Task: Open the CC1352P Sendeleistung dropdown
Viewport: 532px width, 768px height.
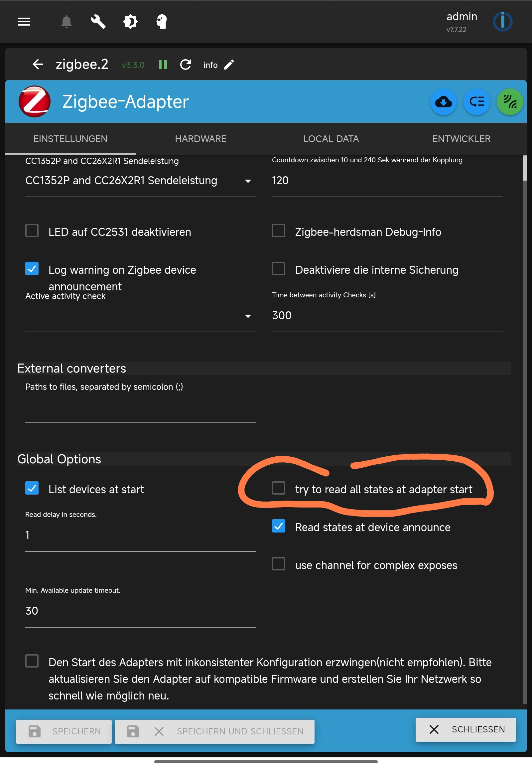Action: pyautogui.click(x=140, y=181)
